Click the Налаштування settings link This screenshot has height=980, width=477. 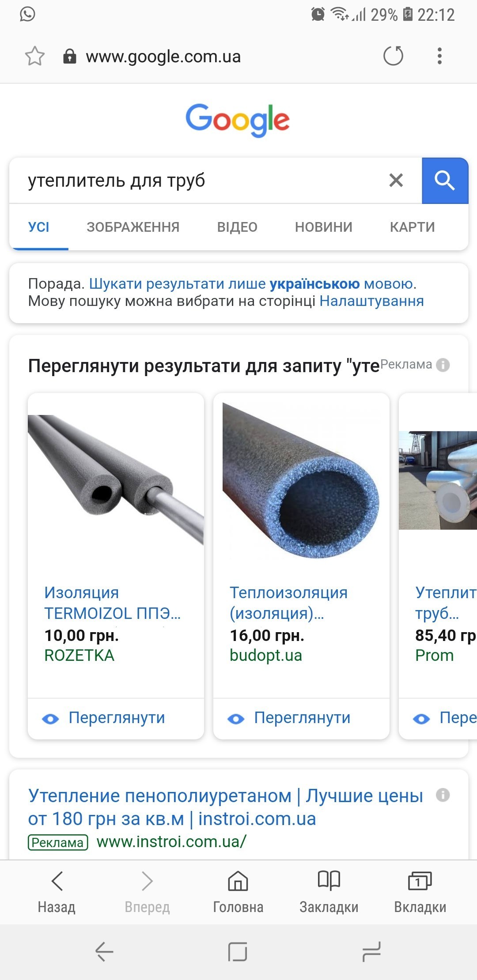click(371, 301)
